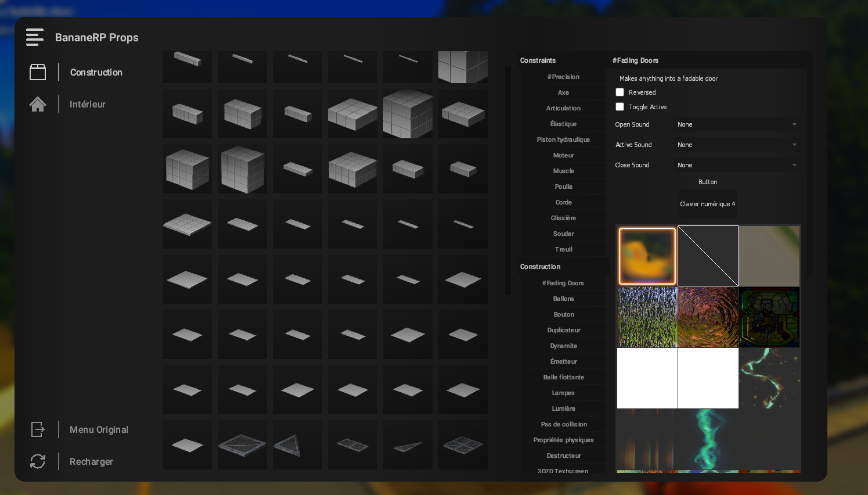Select the Treuil tool

coord(563,249)
